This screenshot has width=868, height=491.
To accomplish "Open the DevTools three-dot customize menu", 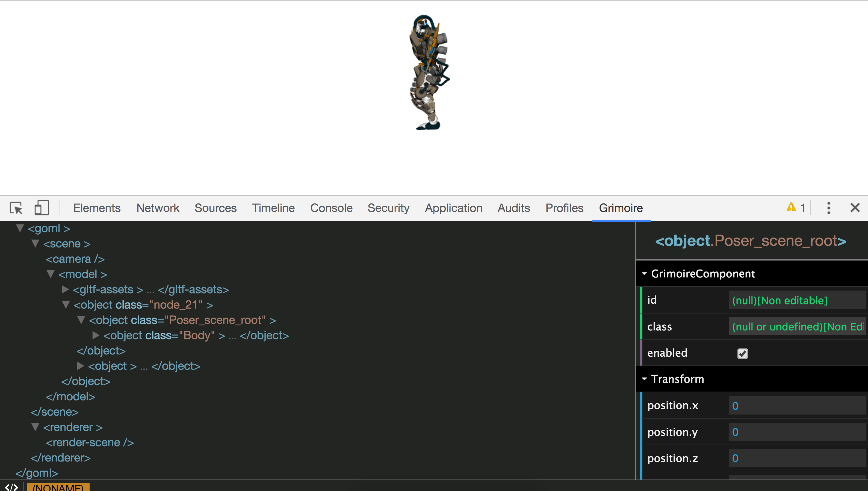I will 829,208.
